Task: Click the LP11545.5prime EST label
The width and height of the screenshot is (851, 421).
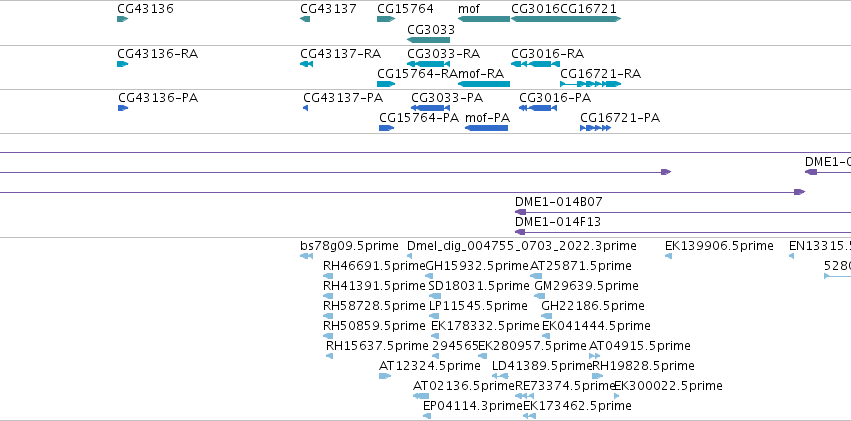Action: point(478,306)
